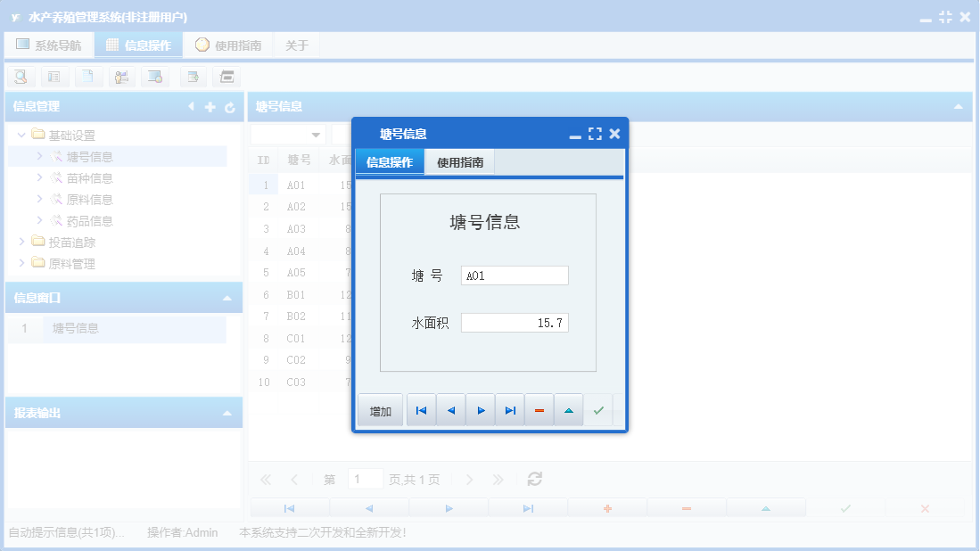Switch to the 系统导航 tab
The height and width of the screenshot is (551, 980).
coord(49,44)
